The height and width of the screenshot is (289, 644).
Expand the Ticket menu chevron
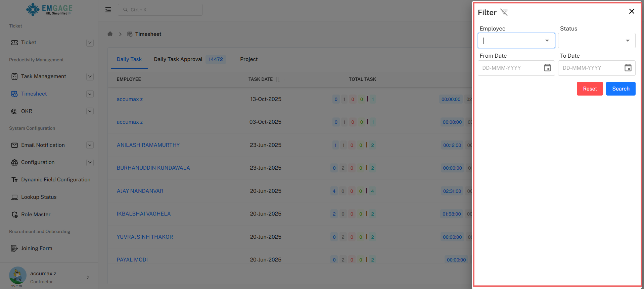90,43
